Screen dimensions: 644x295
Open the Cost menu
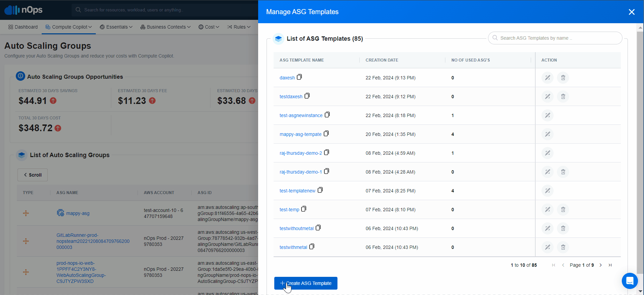(x=209, y=27)
